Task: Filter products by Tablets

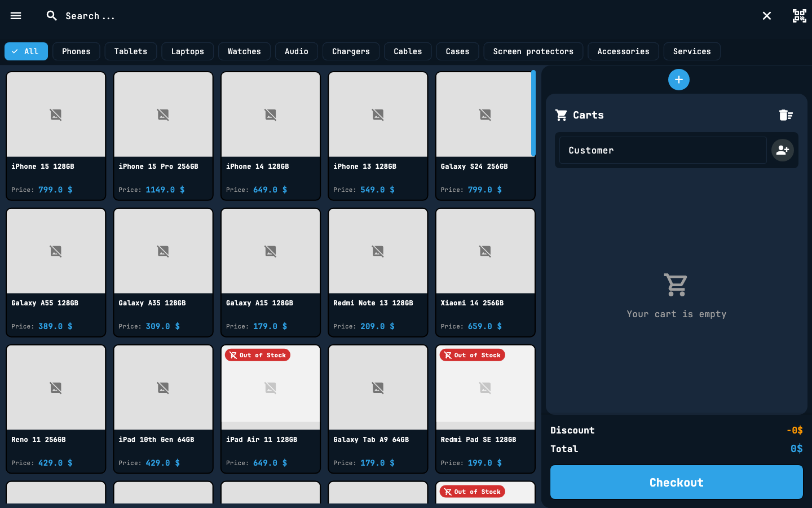Action: (131, 51)
